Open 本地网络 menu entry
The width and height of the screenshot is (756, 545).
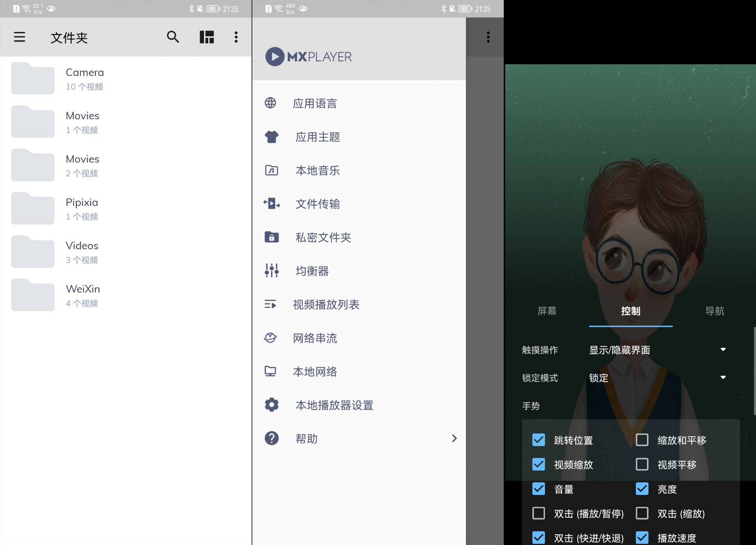click(359, 371)
